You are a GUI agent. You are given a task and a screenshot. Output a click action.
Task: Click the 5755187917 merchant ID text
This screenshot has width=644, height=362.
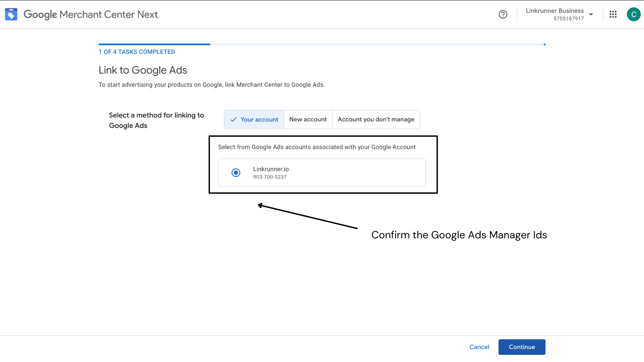[569, 19]
